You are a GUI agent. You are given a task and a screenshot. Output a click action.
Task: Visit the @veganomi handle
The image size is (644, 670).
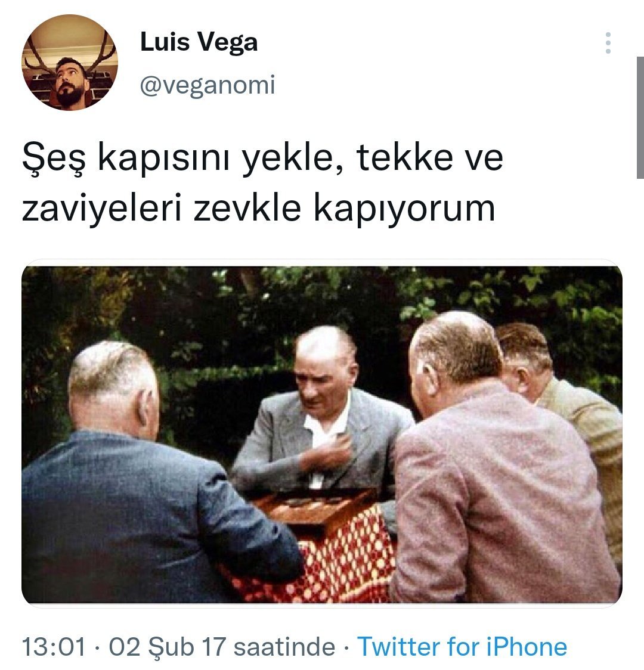[x=208, y=85]
